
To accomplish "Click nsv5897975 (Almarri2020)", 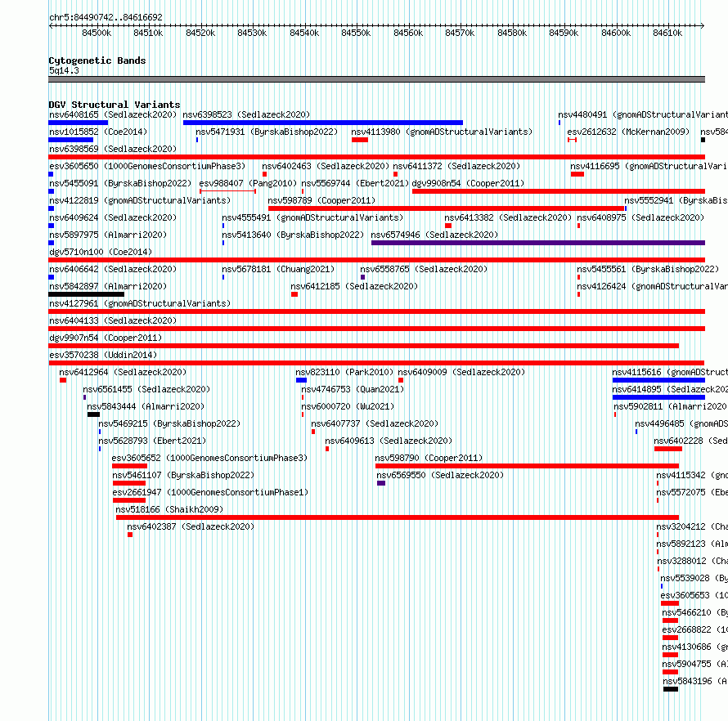I will click(x=108, y=235).
